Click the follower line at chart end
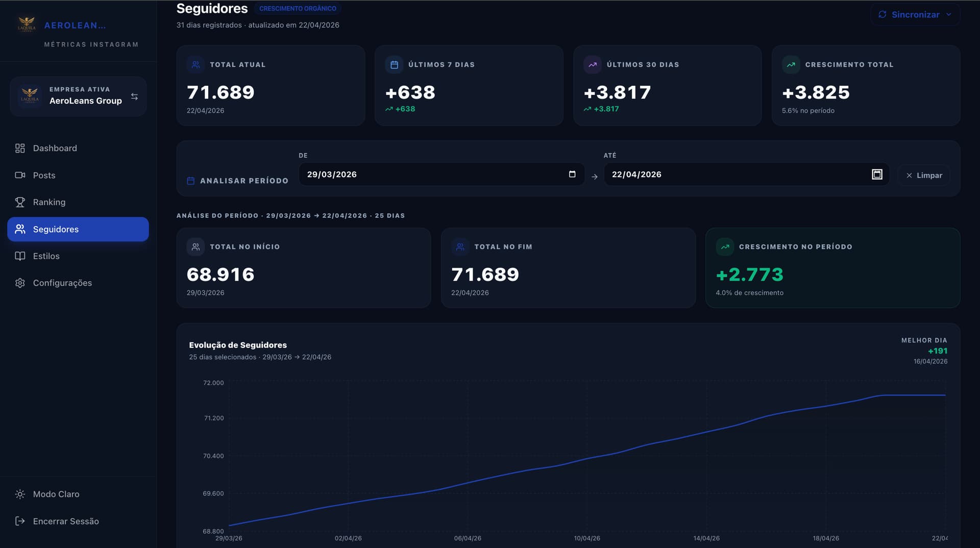This screenshot has width=980, height=548. [944, 395]
